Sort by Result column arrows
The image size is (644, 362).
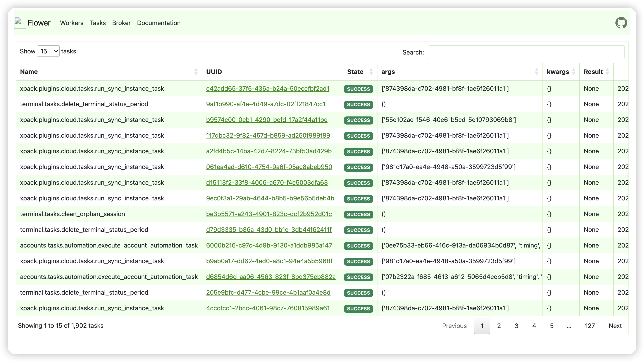point(607,72)
